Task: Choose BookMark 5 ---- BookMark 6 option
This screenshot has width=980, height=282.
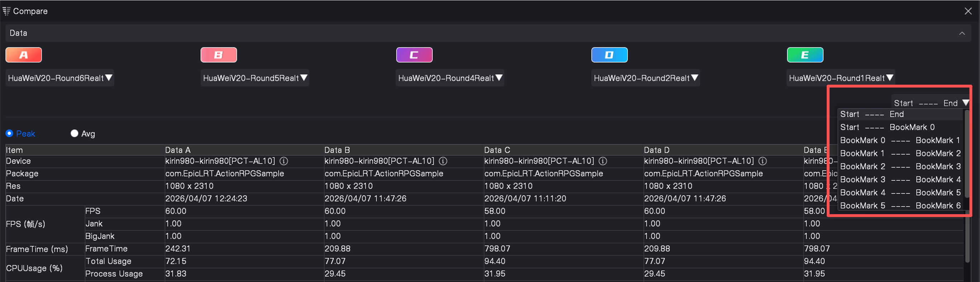Action: click(900, 206)
